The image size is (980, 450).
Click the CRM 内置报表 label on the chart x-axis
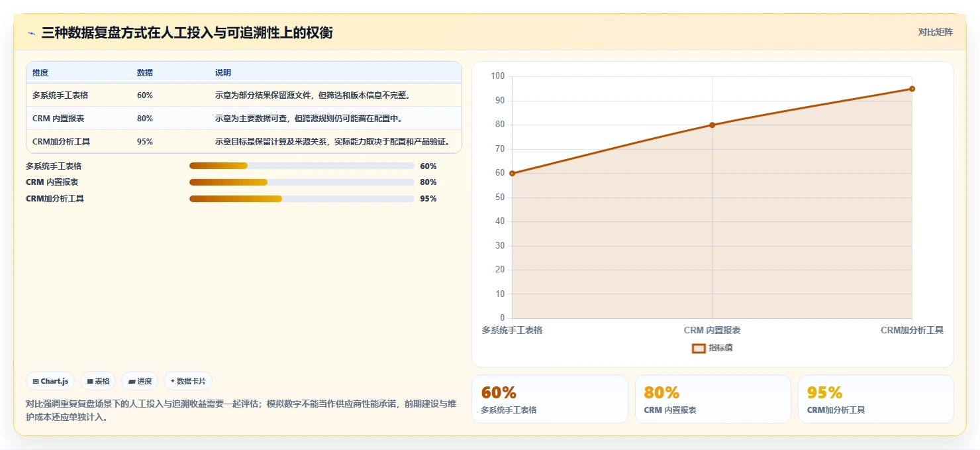point(712,330)
